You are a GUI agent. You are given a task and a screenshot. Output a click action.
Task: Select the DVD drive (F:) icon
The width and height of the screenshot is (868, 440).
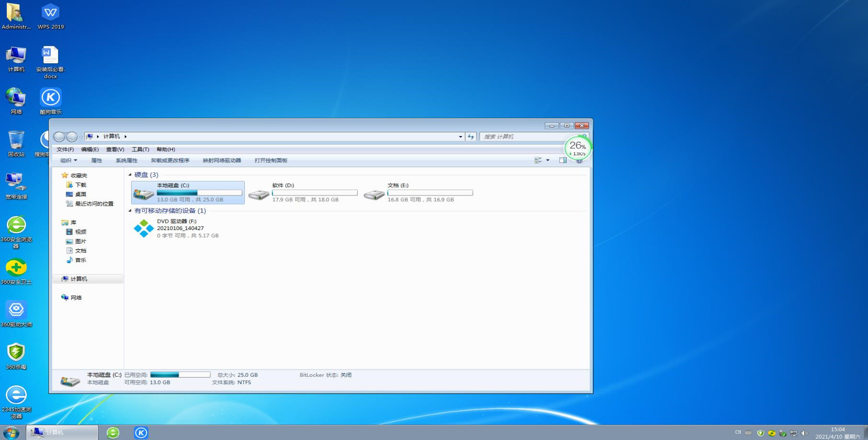[144, 229]
